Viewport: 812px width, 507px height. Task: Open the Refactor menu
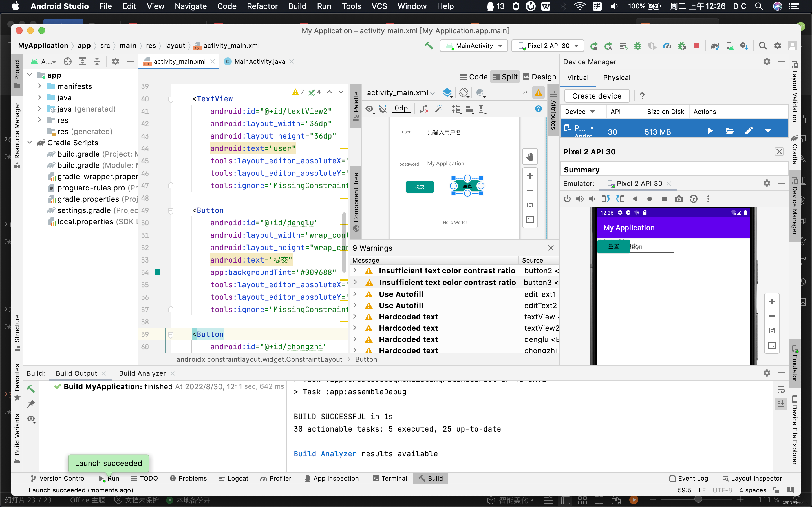point(262,6)
